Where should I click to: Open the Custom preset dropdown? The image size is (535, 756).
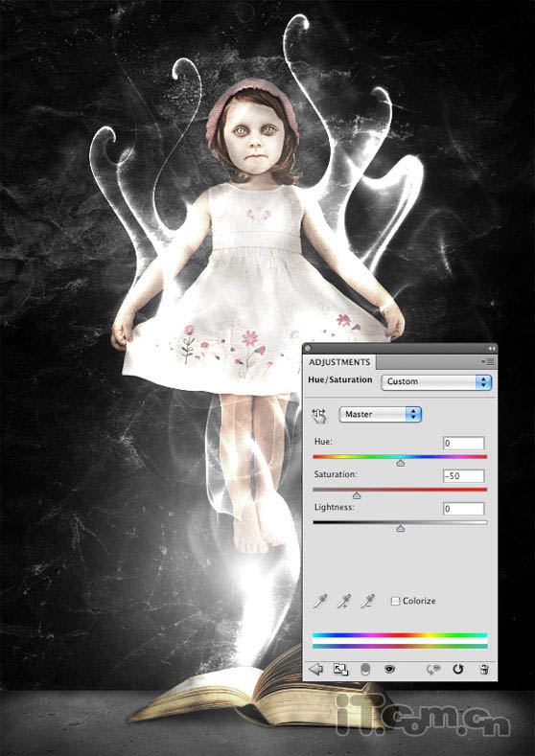tap(436, 382)
